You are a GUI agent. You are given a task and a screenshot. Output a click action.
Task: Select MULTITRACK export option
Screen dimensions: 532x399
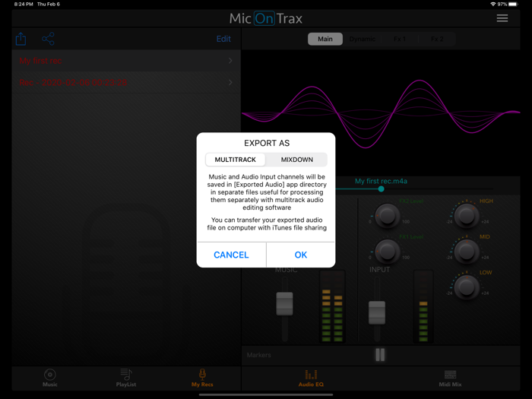coord(236,160)
